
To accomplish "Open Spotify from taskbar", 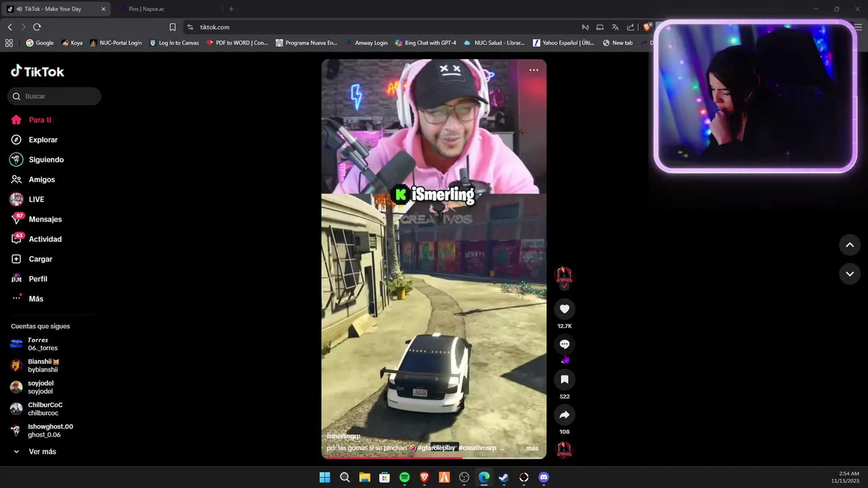I will (x=405, y=477).
